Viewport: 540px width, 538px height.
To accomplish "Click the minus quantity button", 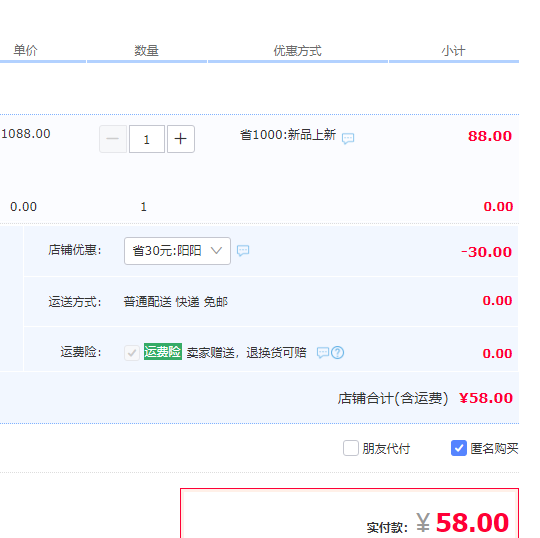I will (113, 139).
